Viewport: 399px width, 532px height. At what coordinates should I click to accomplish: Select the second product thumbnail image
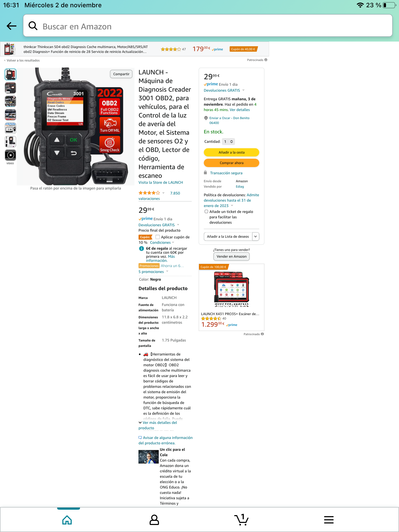(10, 88)
